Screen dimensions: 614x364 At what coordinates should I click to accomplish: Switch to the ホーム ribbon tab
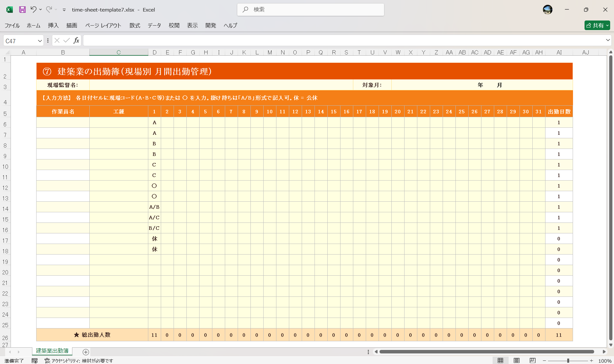[33, 26]
